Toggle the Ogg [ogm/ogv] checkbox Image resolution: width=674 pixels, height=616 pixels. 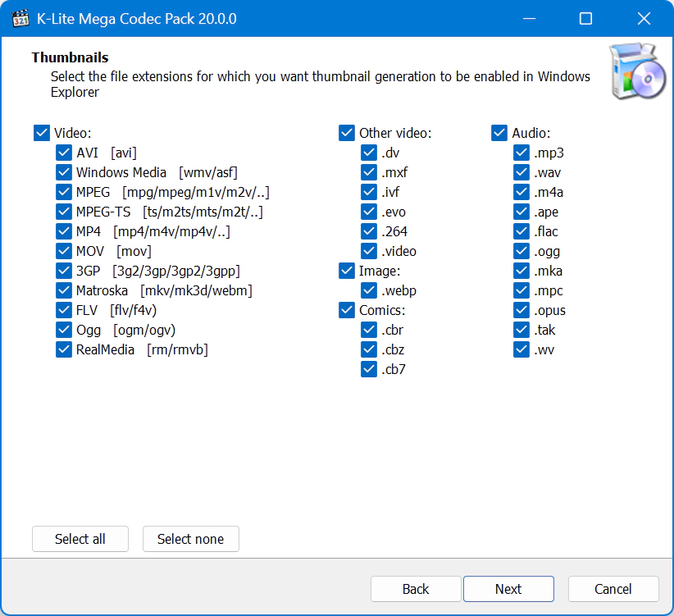coord(64,330)
